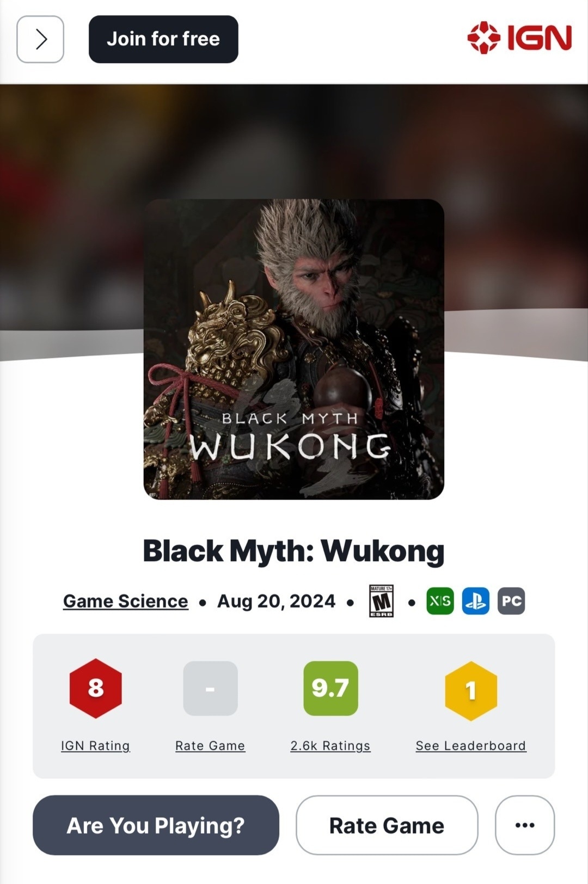Image resolution: width=588 pixels, height=884 pixels.
Task: Open the Black Myth Wukong cover art
Action: coord(294,349)
